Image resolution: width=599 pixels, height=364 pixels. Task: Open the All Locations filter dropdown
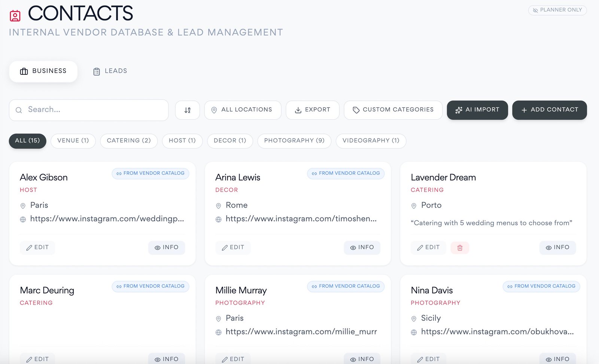point(243,110)
